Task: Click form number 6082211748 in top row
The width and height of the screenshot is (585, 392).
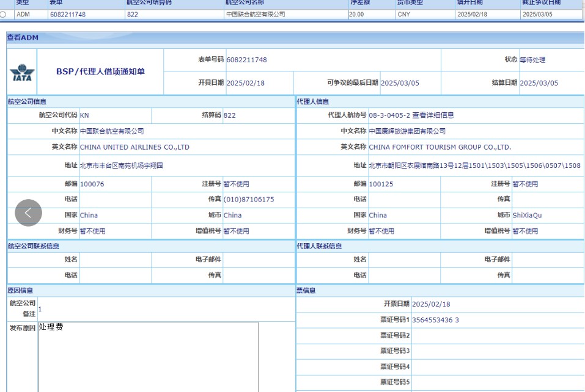Action: pyautogui.click(x=68, y=14)
